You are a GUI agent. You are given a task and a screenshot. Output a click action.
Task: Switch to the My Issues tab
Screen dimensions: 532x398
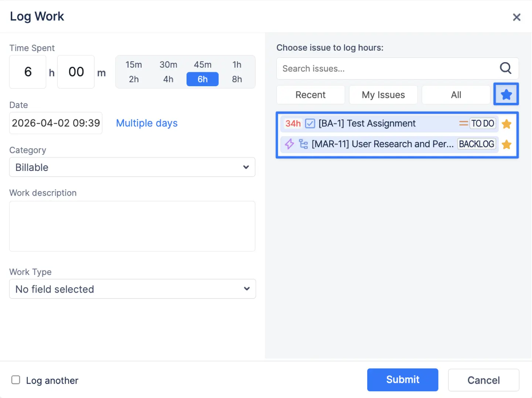click(x=383, y=95)
